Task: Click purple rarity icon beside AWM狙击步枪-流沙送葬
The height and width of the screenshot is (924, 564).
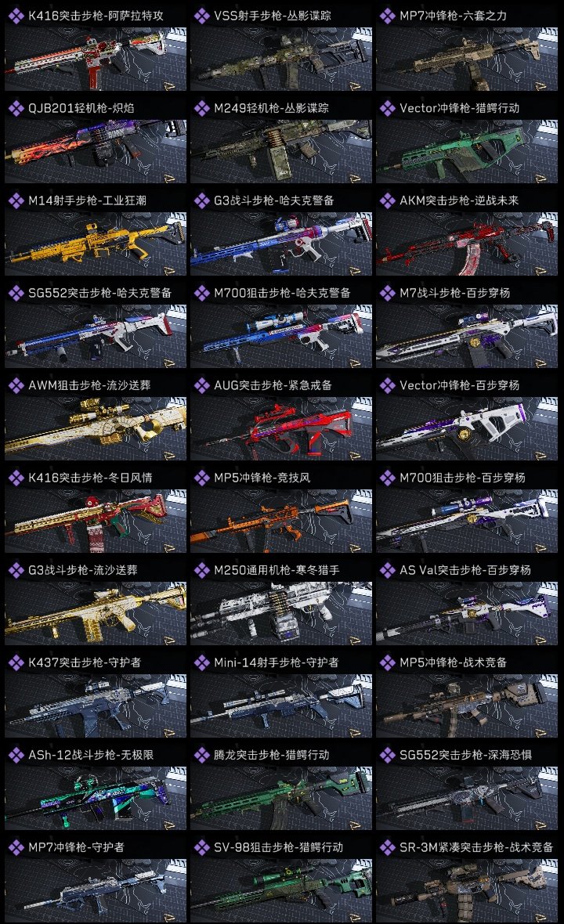Action: click(16, 385)
